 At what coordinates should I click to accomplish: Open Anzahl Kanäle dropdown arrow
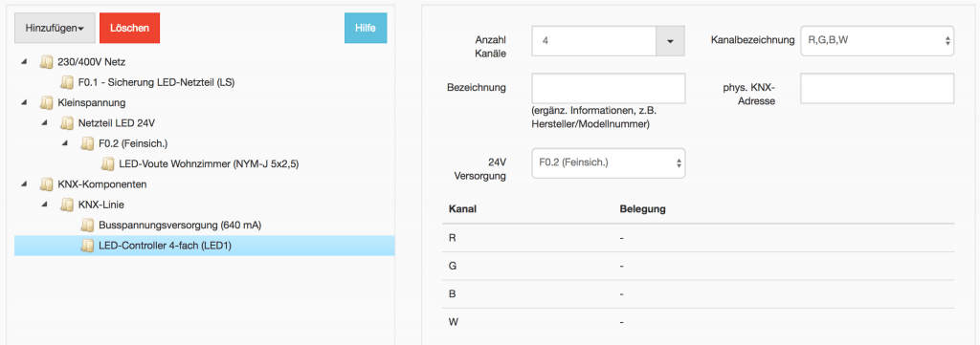[671, 41]
